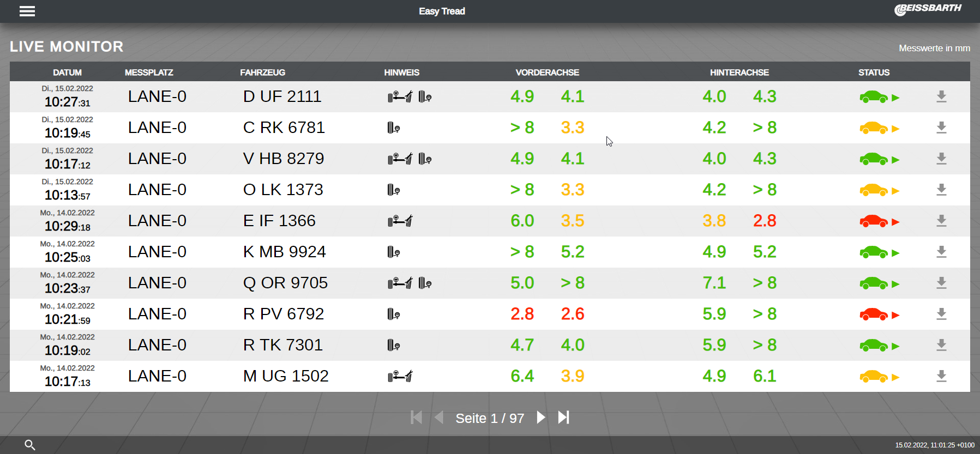Viewport: 980px width, 454px height.
Task: Sort by DATUM column header
Action: tap(67, 72)
